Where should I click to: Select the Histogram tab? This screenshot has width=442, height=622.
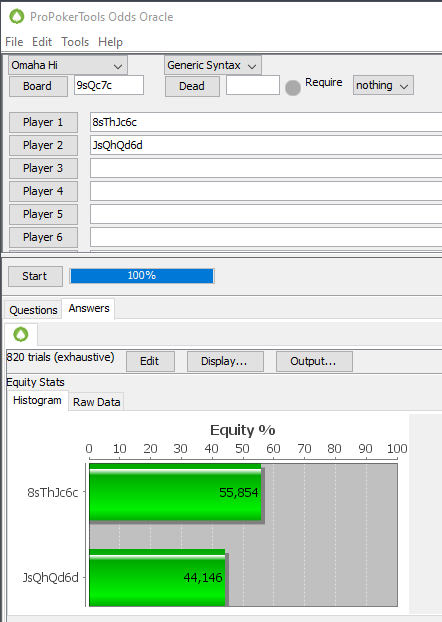(37, 400)
